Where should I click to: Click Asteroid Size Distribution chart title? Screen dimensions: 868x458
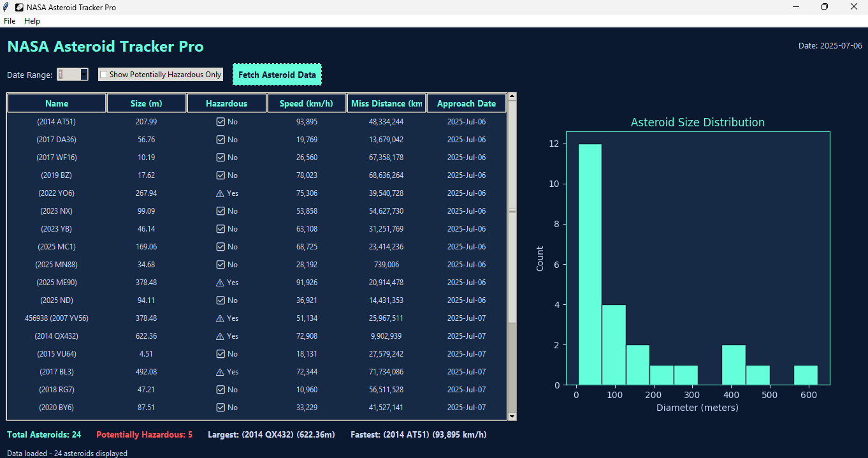[x=697, y=122]
